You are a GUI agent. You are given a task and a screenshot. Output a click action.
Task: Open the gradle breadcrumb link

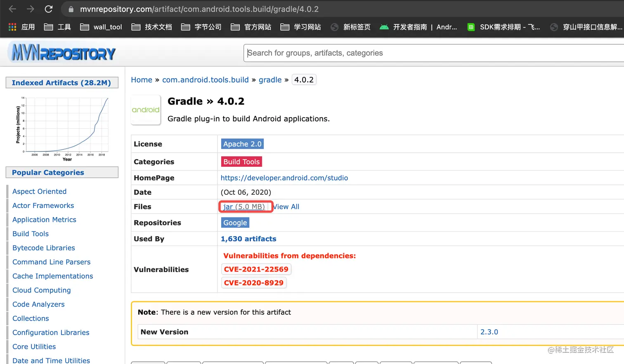click(x=270, y=80)
